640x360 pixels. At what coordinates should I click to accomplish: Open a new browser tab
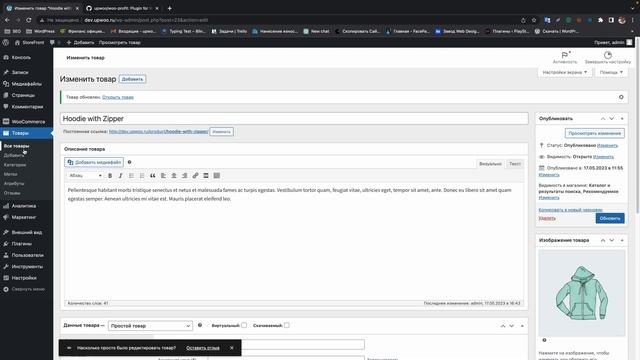click(x=169, y=8)
